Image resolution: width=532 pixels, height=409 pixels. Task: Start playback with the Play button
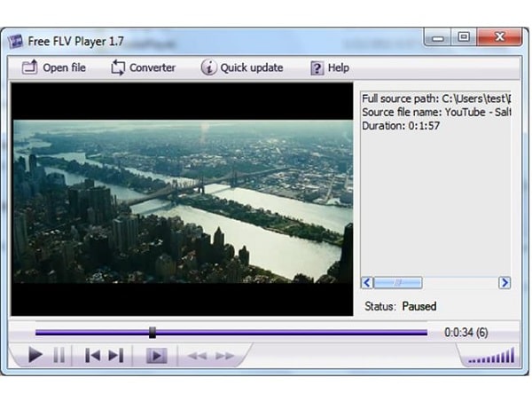[35, 355]
